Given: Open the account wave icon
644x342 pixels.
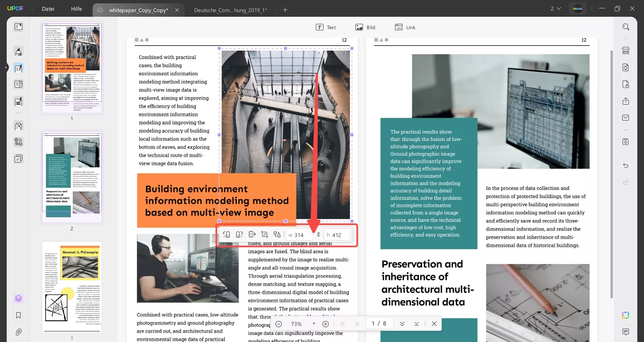Looking at the screenshot, I should click(578, 9).
